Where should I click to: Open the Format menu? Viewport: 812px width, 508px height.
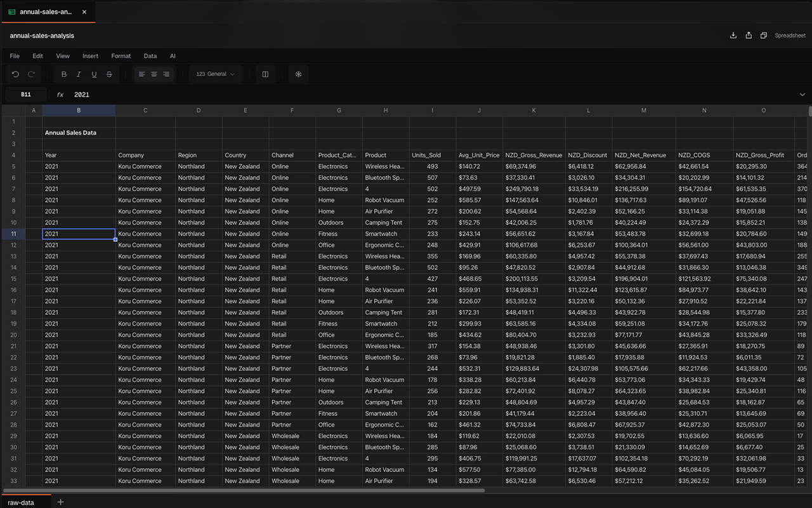tap(121, 56)
